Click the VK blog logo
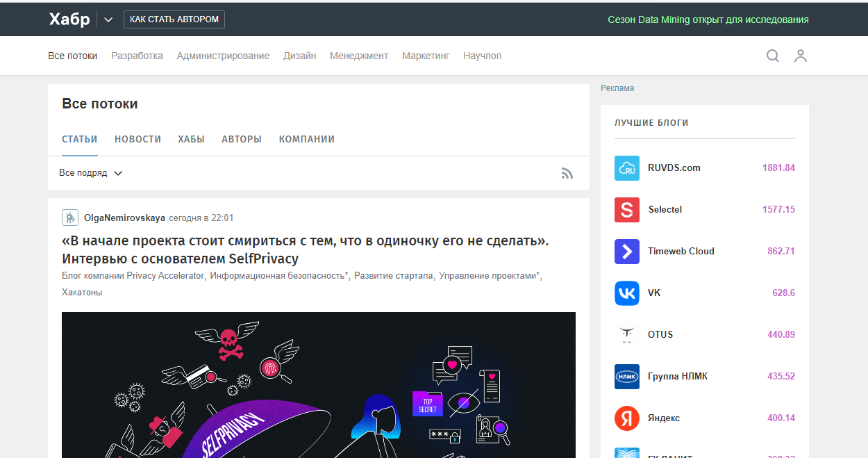 point(627,293)
